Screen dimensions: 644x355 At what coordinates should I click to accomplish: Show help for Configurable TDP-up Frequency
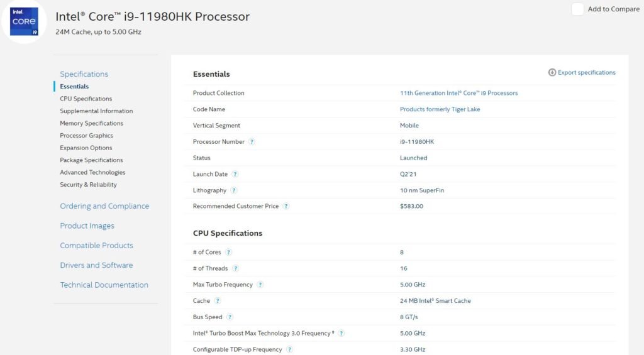(289, 349)
